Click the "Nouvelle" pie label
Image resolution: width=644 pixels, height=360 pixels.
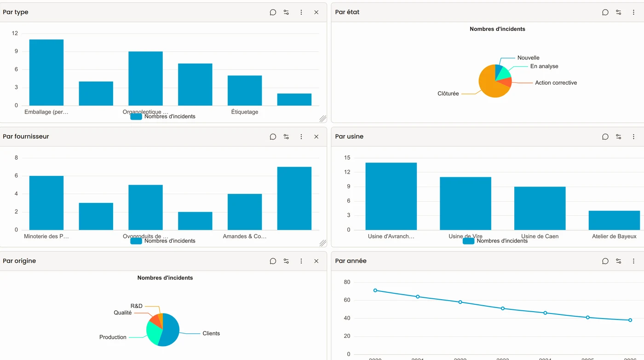[528, 58]
